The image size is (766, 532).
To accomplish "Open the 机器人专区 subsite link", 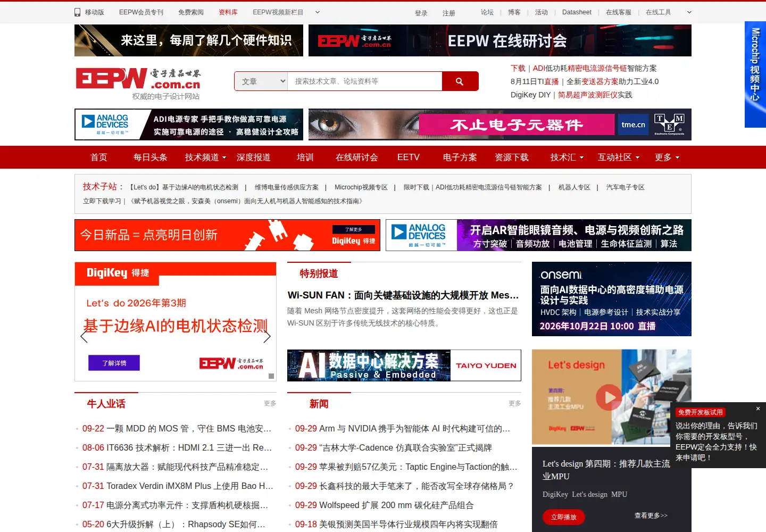I will click(x=574, y=187).
